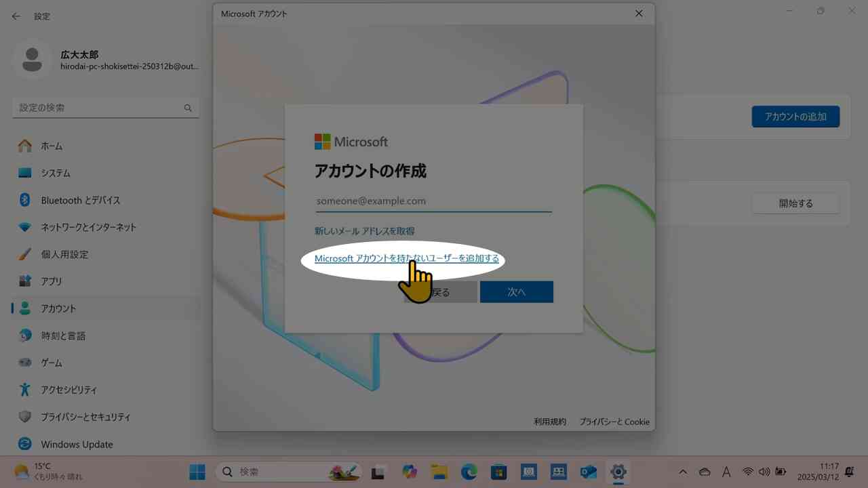The height and width of the screenshot is (488, 868).
Task: Click the Japanese IME input indicator
Action: tap(726, 472)
